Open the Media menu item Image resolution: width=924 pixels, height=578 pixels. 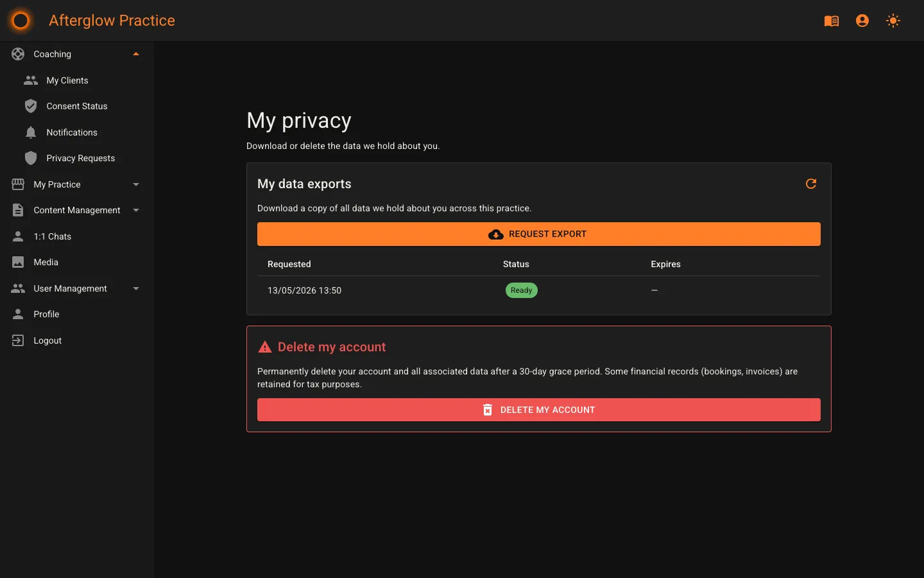tap(77, 262)
